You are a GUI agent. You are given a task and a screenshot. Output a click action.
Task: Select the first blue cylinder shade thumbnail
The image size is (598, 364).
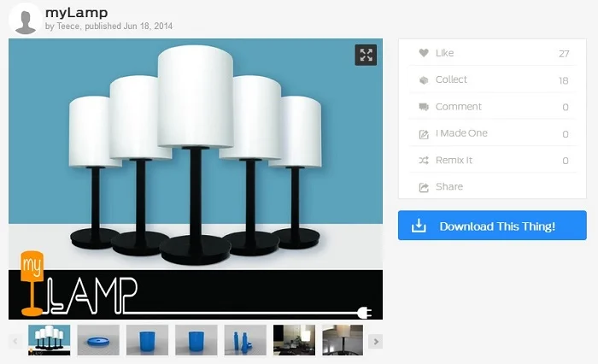[x=147, y=340]
